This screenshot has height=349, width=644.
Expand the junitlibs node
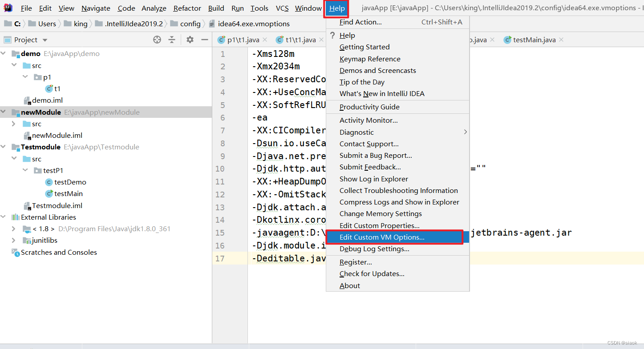(x=14, y=240)
